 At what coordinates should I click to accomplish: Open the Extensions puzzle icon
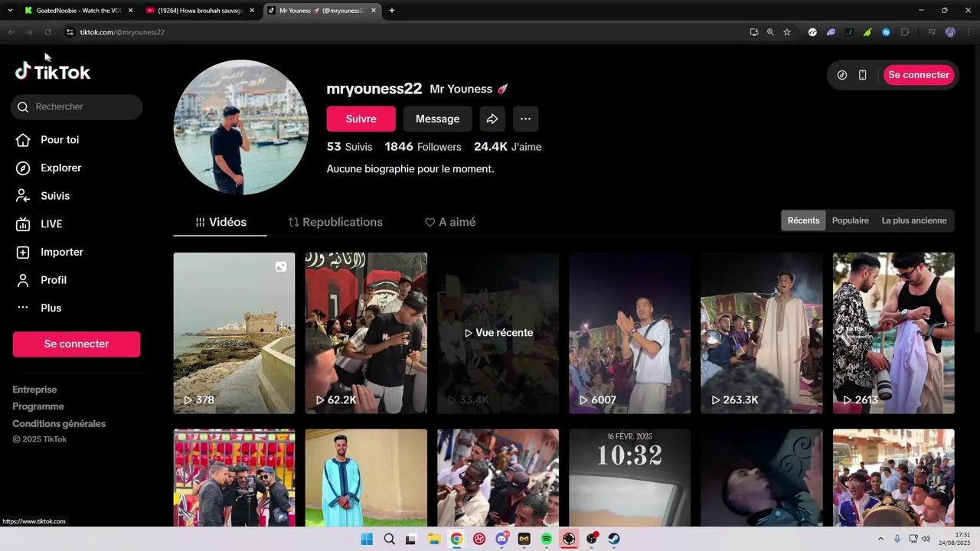tap(905, 32)
